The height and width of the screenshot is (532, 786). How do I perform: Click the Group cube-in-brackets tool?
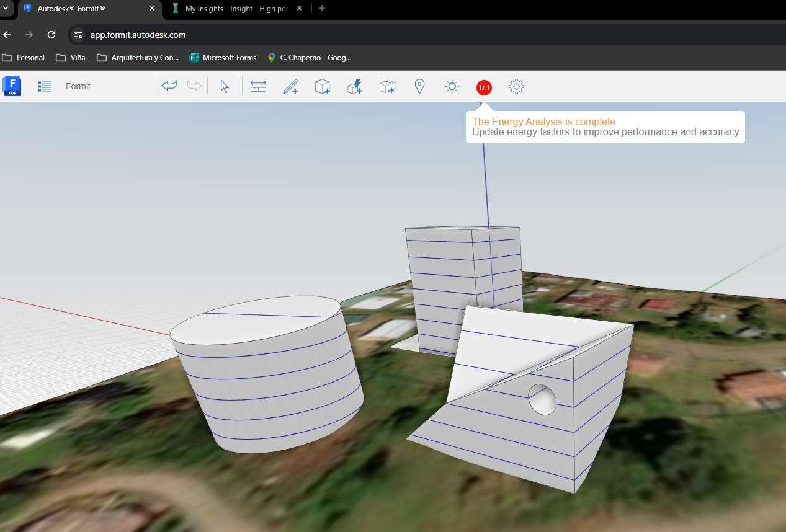(387, 87)
